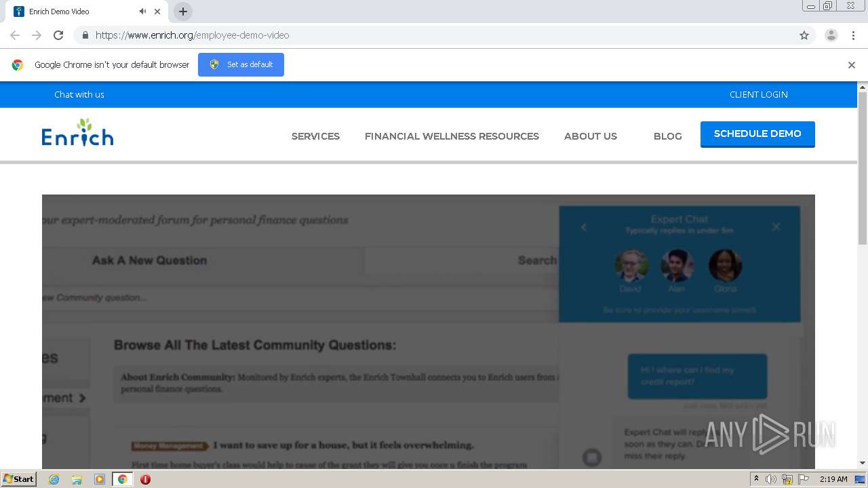868x488 pixels.
Task: Mute the tab via the speaker icon
Action: [143, 12]
